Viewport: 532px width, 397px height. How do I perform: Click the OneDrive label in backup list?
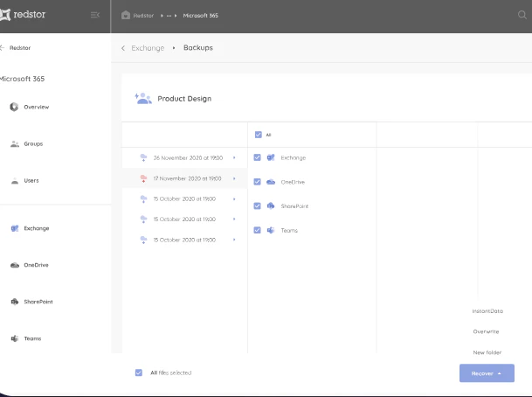click(293, 183)
